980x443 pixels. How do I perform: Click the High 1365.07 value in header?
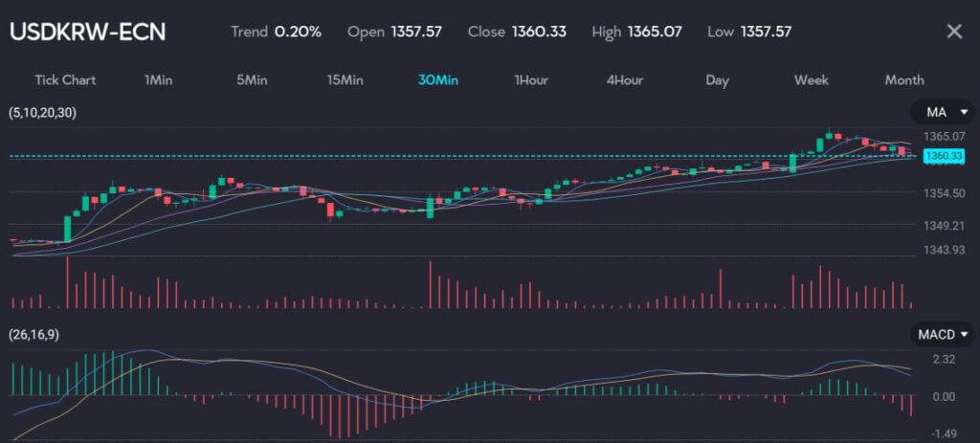coord(655,32)
